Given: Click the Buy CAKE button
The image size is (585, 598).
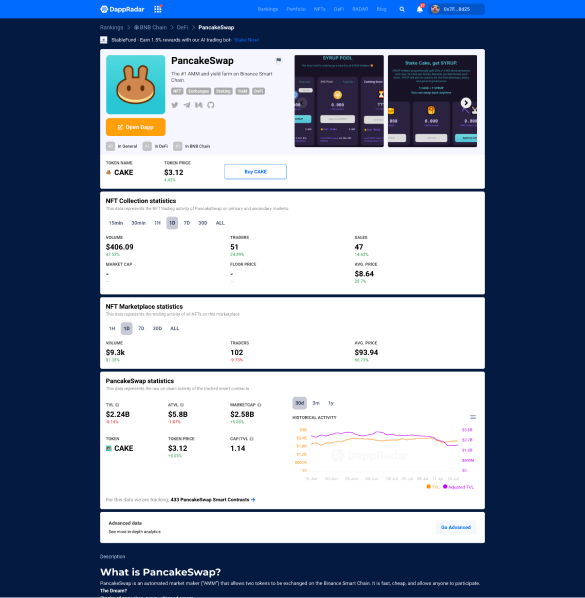Looking at the screenshot, I should coord(256,172).
